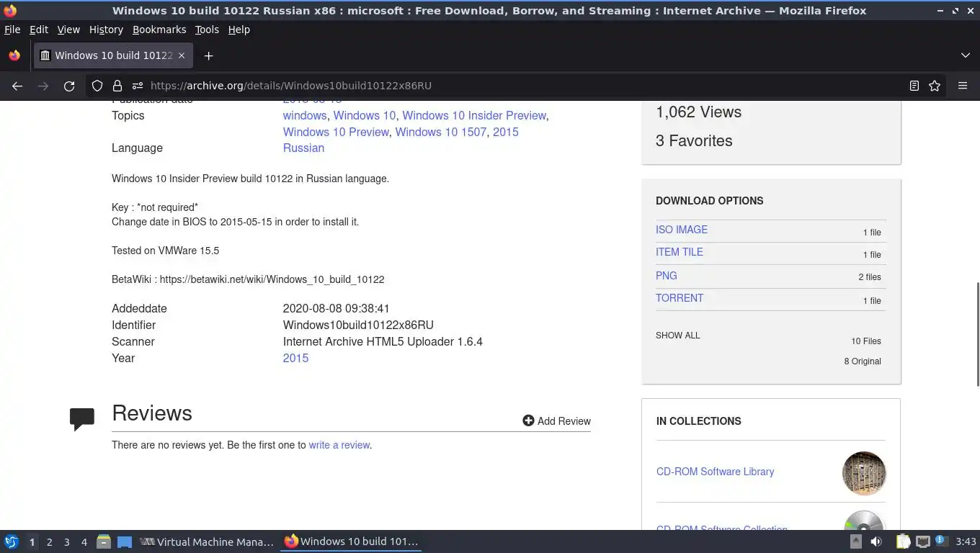View site security padlock info
The image size is (980, 553).
point(117,86)
